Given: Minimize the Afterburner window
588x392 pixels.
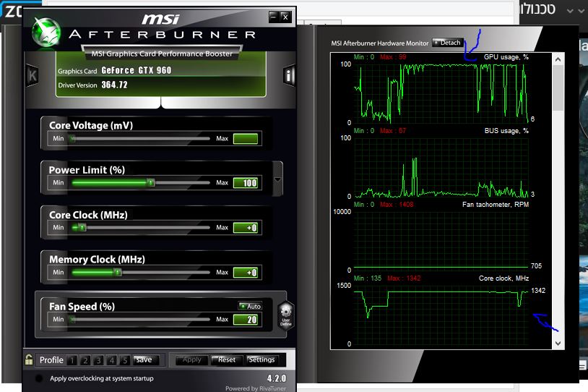Looking at the screenshot, I should pos(273,17).
